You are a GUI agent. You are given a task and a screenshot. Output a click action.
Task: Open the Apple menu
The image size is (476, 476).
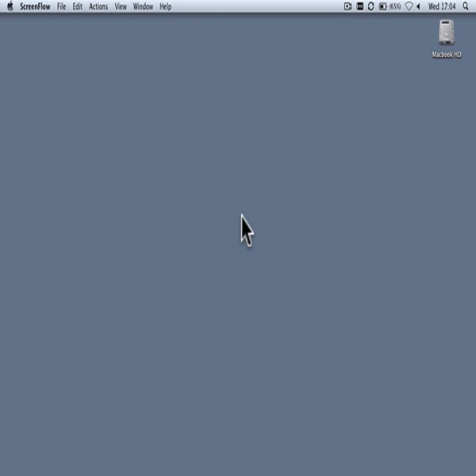10,6
